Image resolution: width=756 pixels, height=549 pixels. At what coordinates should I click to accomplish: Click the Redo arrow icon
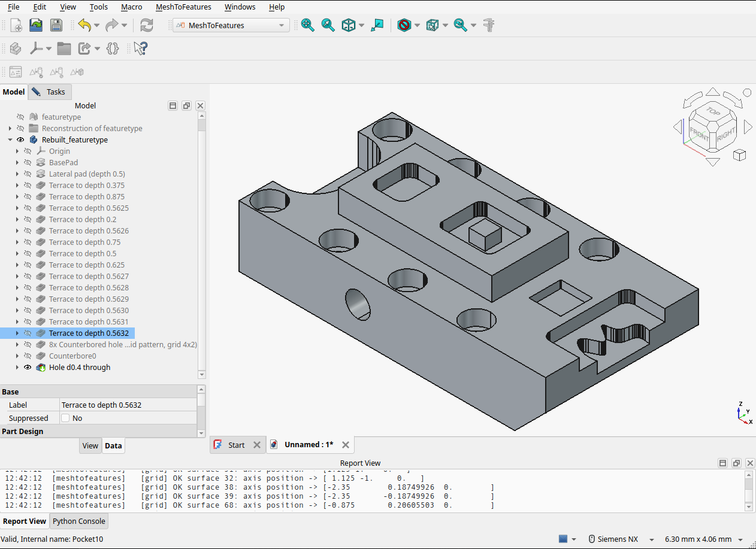tap(112, 25)
